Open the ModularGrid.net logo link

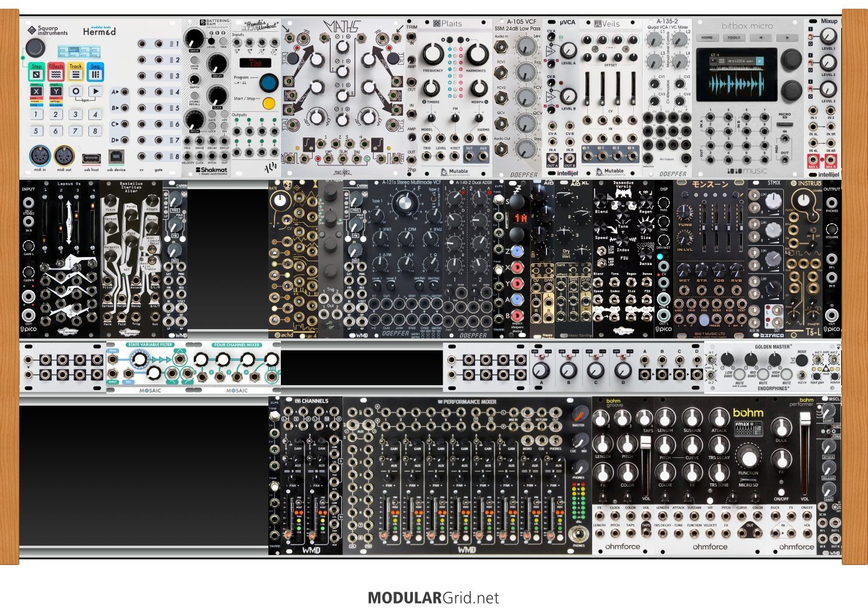(433, 598)
